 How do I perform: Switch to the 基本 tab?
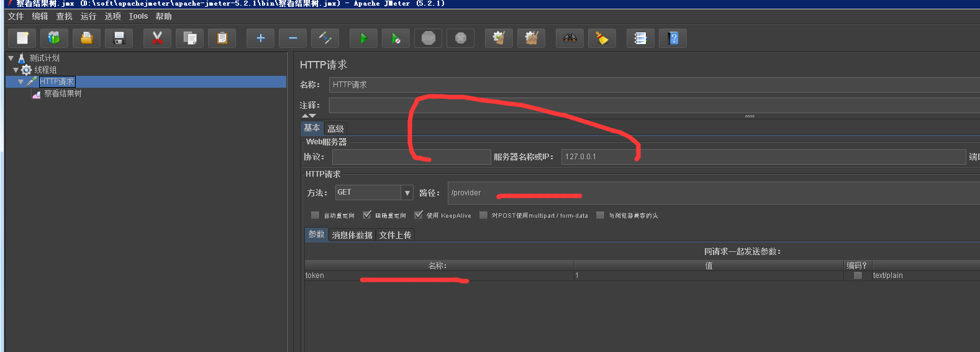[x=312, y=128]
